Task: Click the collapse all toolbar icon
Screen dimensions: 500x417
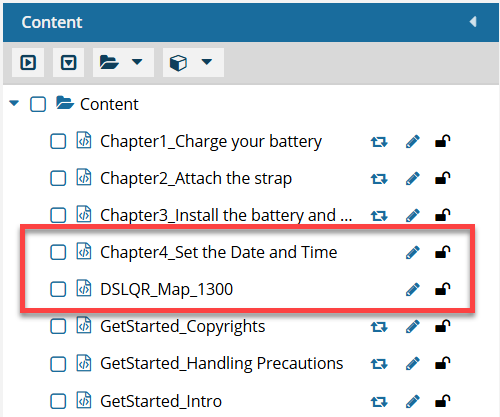Action: click(x=69, y=63)
